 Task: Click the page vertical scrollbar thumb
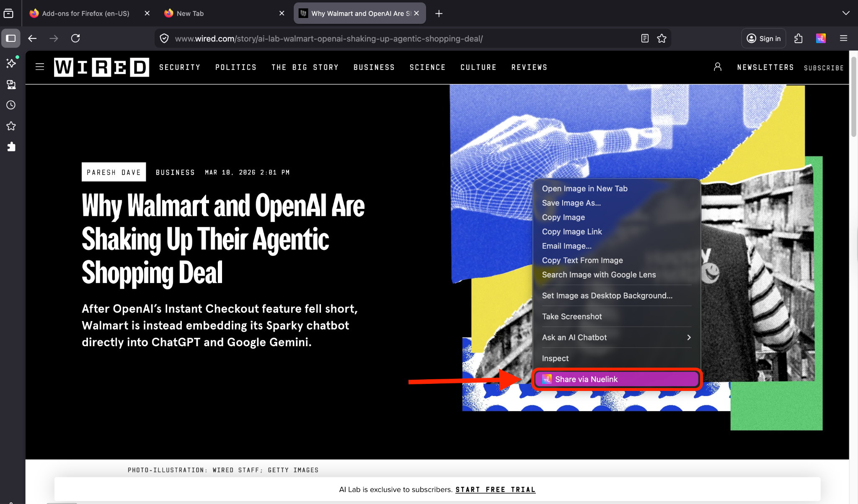pos(853,96)
